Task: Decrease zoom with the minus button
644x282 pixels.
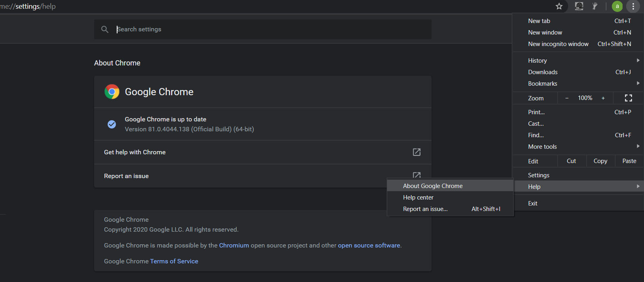Action: coord(567,98)
